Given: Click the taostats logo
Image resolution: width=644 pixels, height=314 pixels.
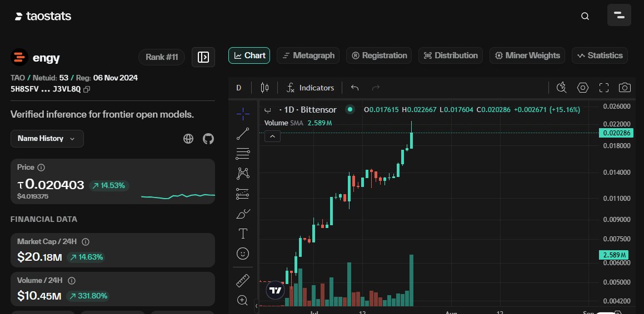Looking at the screenshot, I should pos(43,17).
